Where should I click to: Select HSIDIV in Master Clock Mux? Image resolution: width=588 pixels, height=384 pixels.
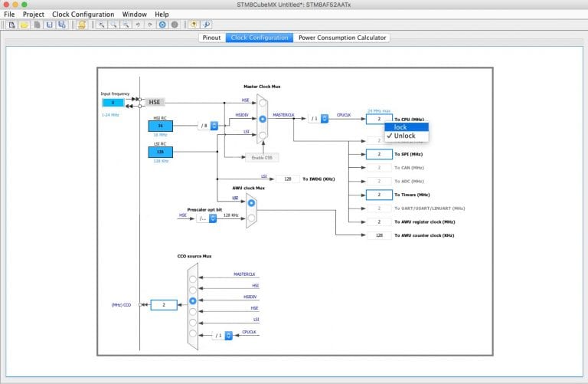point(263,119)
